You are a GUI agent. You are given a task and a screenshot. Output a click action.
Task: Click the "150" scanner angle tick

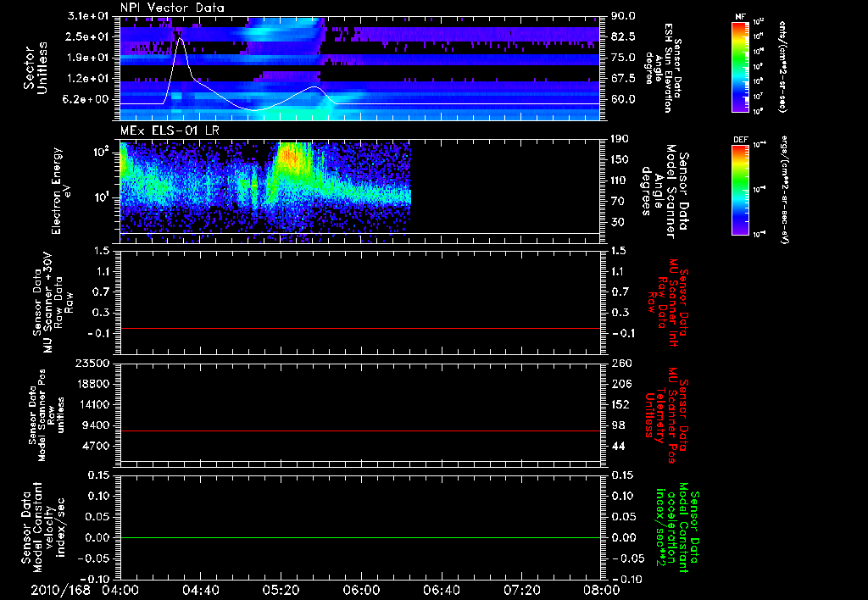pos(620,160)
